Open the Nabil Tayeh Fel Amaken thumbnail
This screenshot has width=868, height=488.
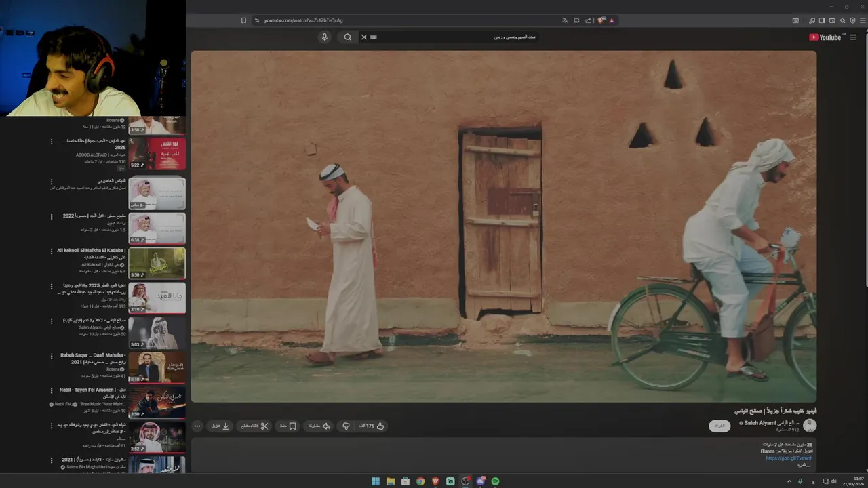click(x=157, y=402)
